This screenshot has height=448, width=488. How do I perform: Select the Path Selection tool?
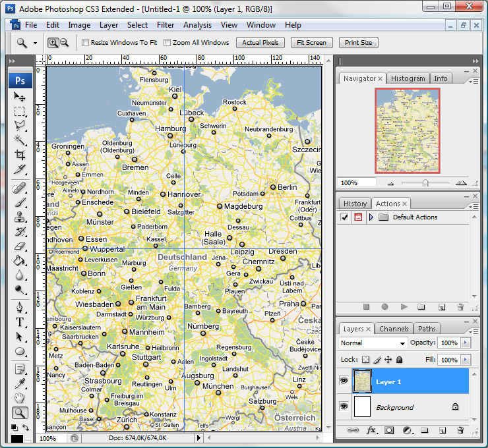(20, 337)
